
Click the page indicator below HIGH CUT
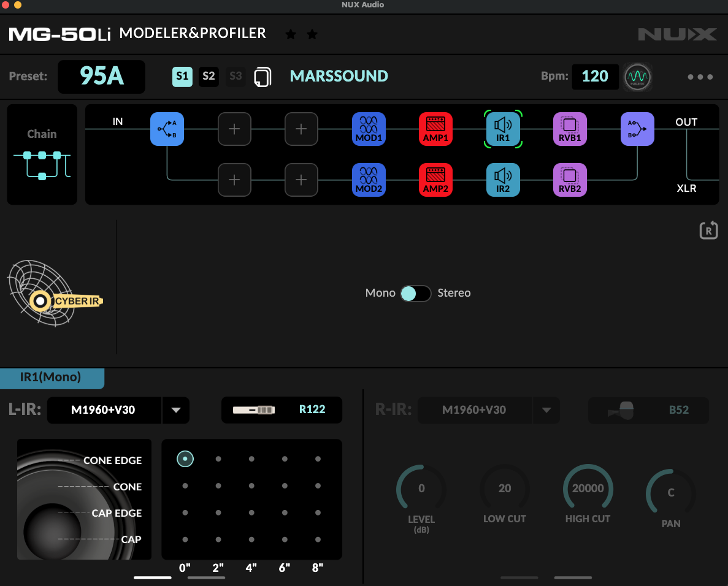click(x=573, y=577)
